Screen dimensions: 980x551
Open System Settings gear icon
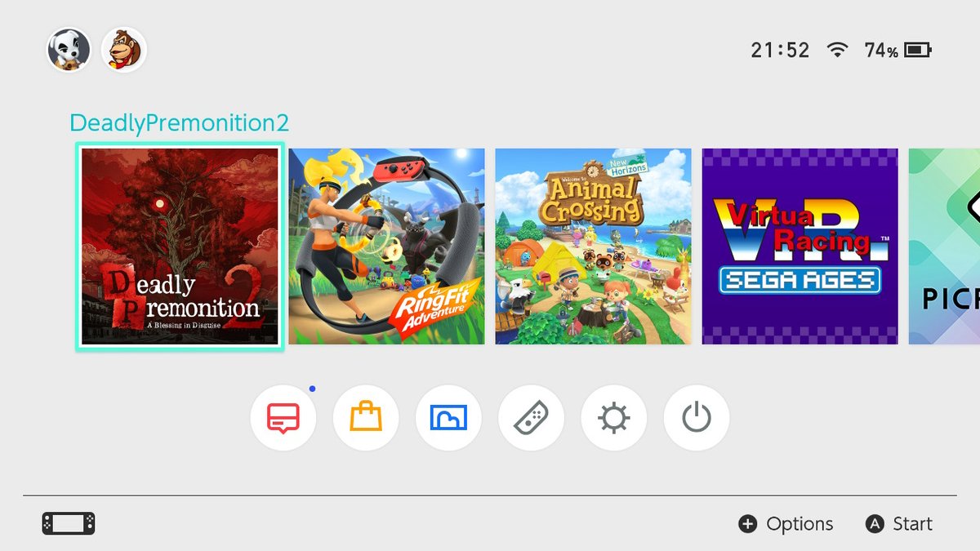(613, 419)
